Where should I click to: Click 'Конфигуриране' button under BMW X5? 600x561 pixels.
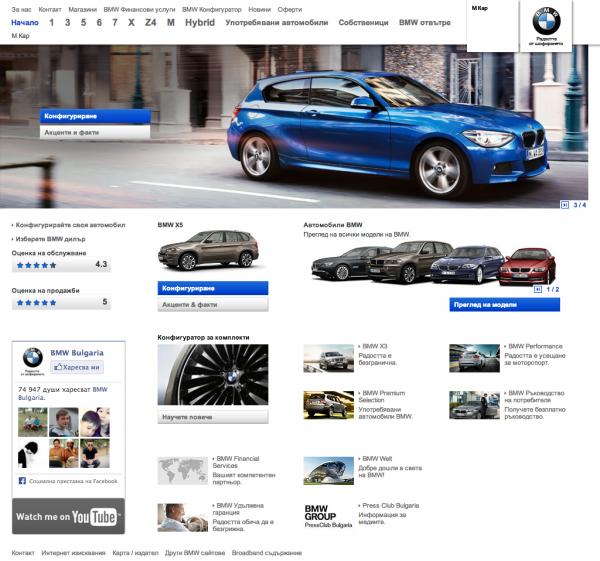(213, 288)
